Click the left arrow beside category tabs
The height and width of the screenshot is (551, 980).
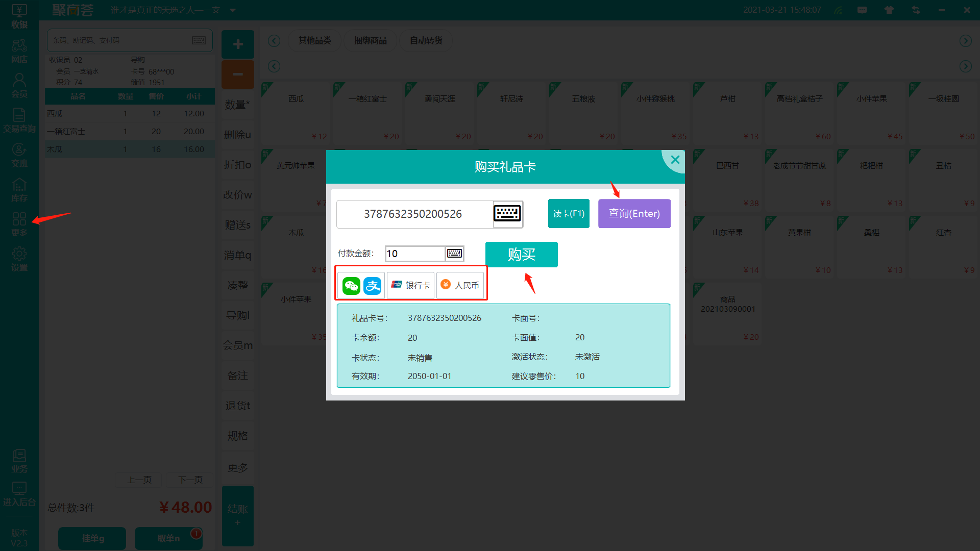(x=274, y=41)
